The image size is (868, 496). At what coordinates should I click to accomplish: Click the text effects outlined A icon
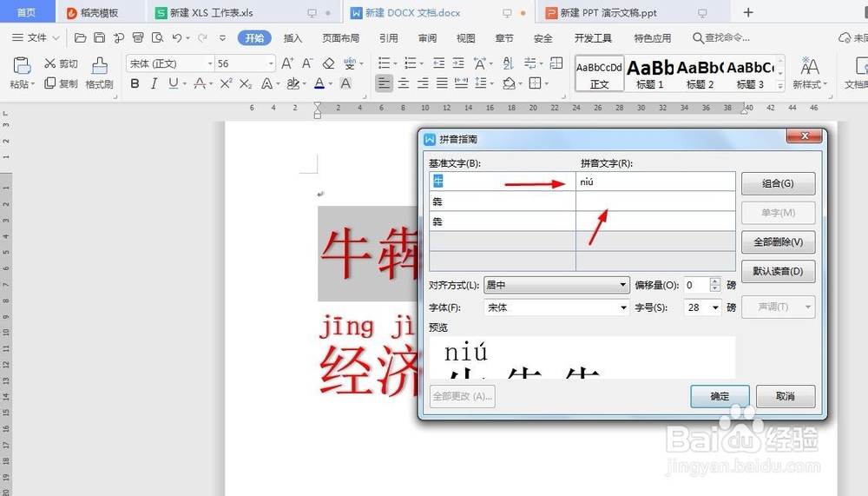pyautogui.click(x=266, y=83)
